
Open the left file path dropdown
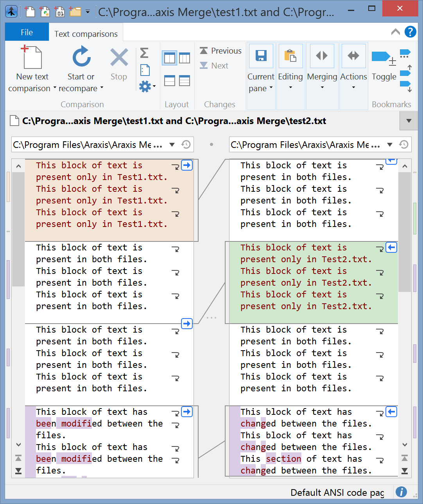click(x=172, y=144)
